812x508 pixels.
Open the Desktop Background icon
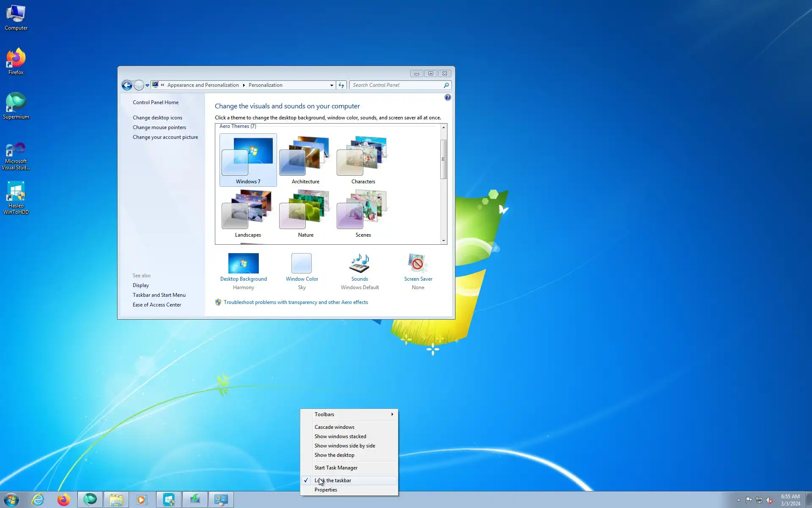click(243, 263)
